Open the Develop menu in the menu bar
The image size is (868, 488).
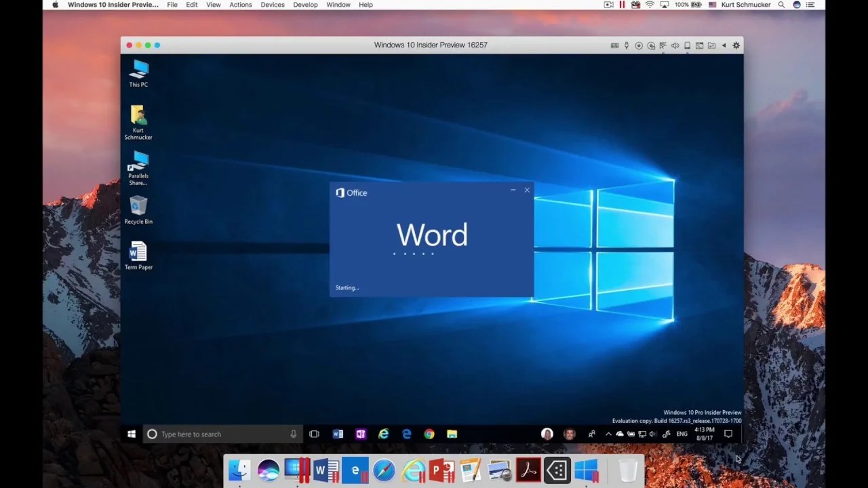pyautogui.click(x=305, y=5)
